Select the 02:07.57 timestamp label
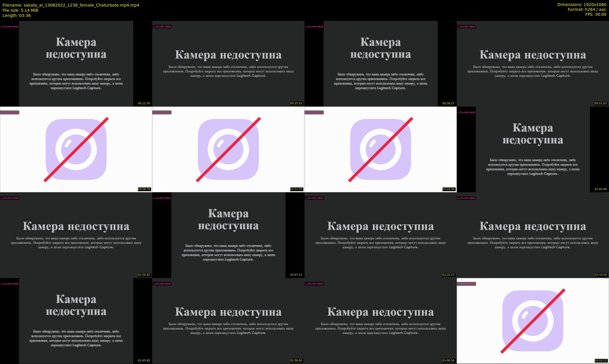The width and height of the screenshot is (609, 364). [x=296, y=275]
